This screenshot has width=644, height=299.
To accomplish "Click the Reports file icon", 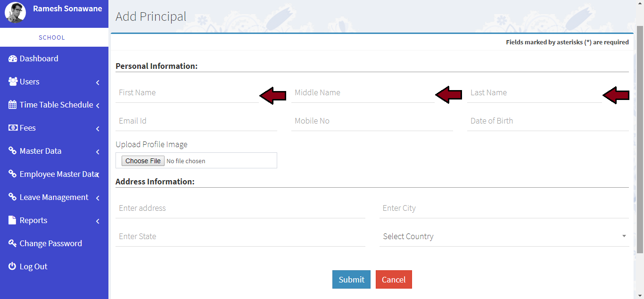I will 13,220.
